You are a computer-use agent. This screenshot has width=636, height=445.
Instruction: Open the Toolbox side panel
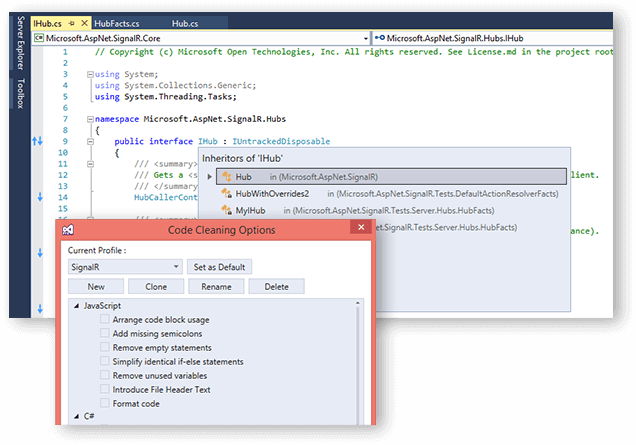pyautogui.click(x=20, y=93)
